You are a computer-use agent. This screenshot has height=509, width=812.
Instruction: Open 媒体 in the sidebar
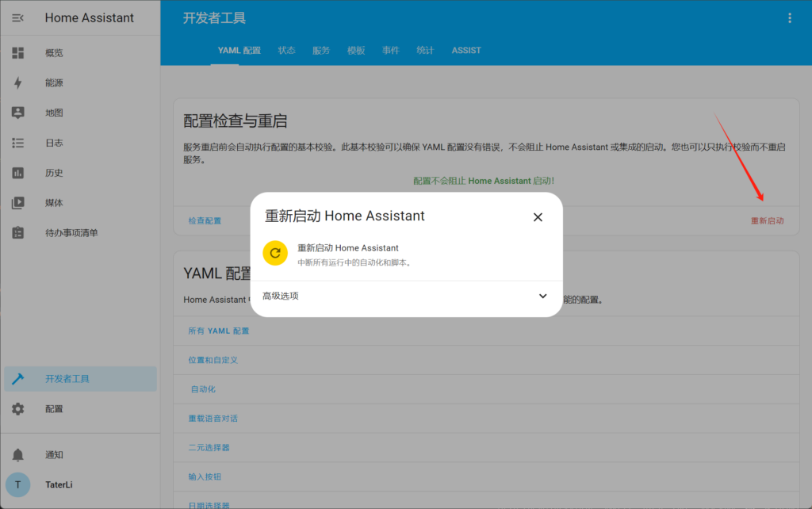(x=55, y=203)
